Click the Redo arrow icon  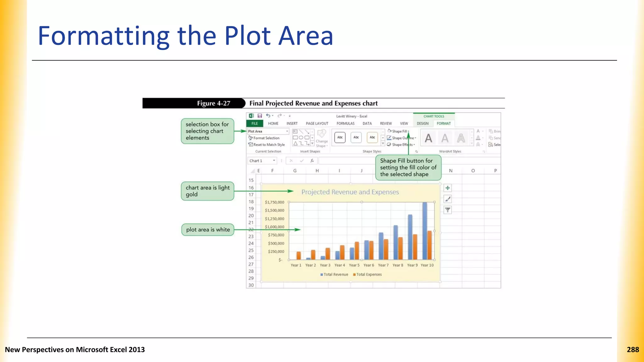279,116
